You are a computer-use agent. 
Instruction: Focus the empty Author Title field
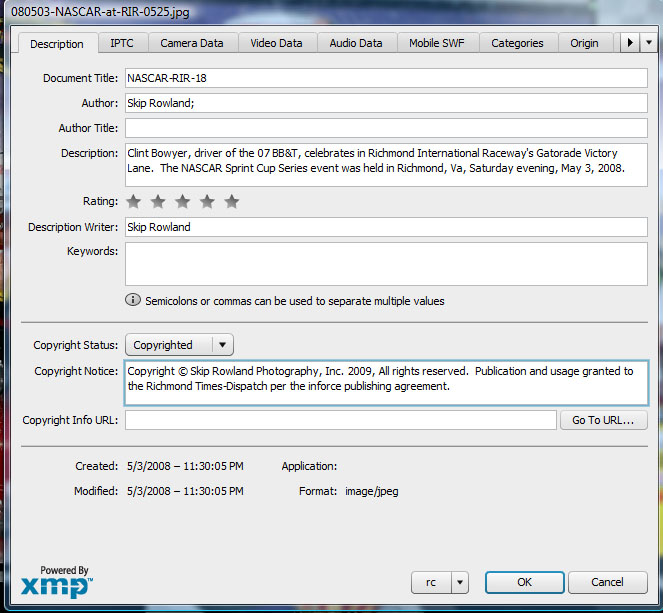tap(386, 128)
